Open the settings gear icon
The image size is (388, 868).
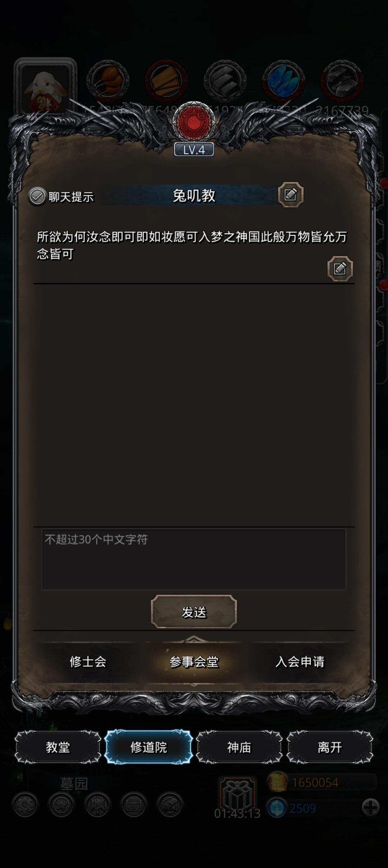(25, 805)
